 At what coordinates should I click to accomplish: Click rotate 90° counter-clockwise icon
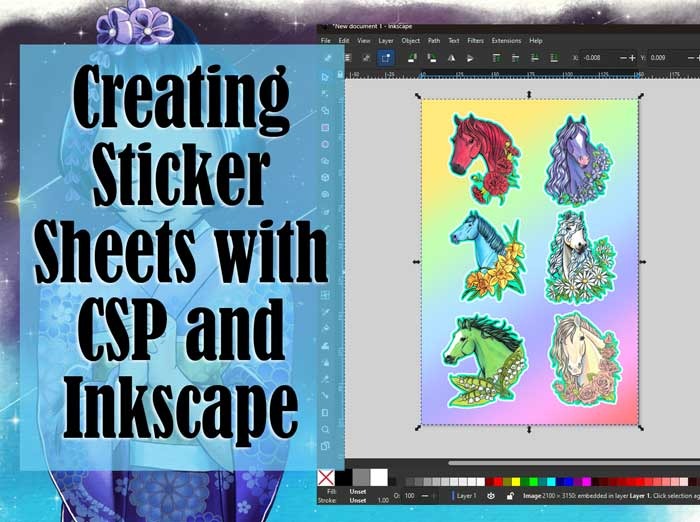click(412, 58)
